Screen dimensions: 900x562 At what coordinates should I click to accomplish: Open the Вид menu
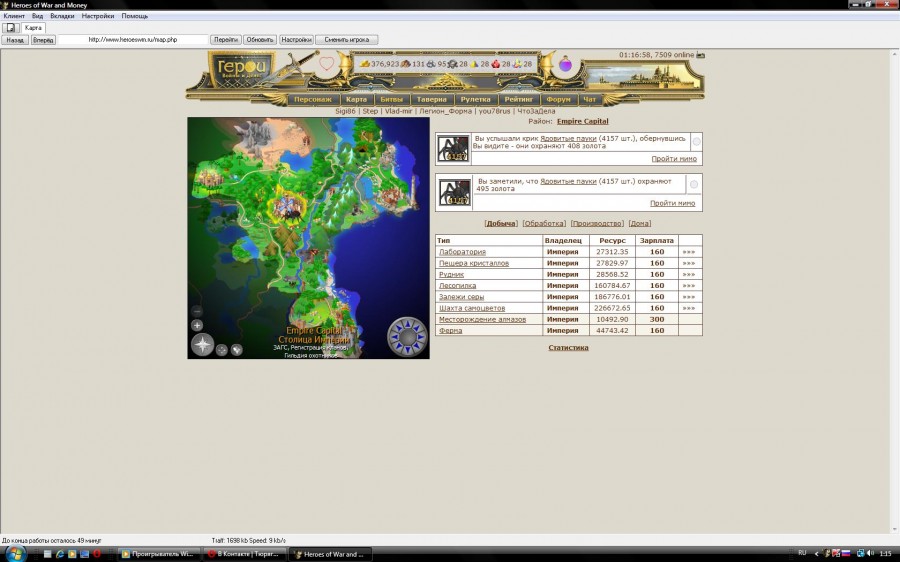click(x=37, y=16)
